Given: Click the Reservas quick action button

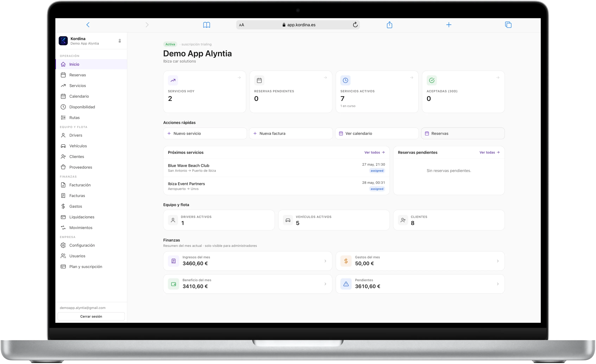Looking at the screenshot, I should [x=463, y=133].
